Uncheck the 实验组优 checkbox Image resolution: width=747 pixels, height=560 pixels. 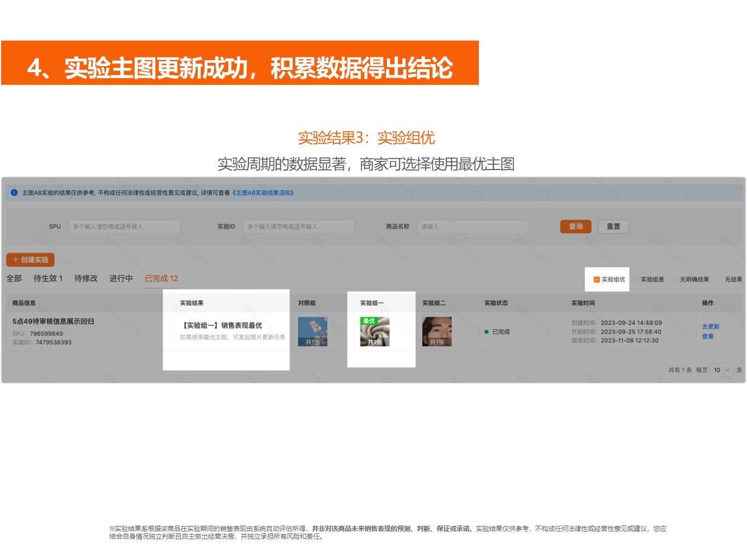pos(597,279)
